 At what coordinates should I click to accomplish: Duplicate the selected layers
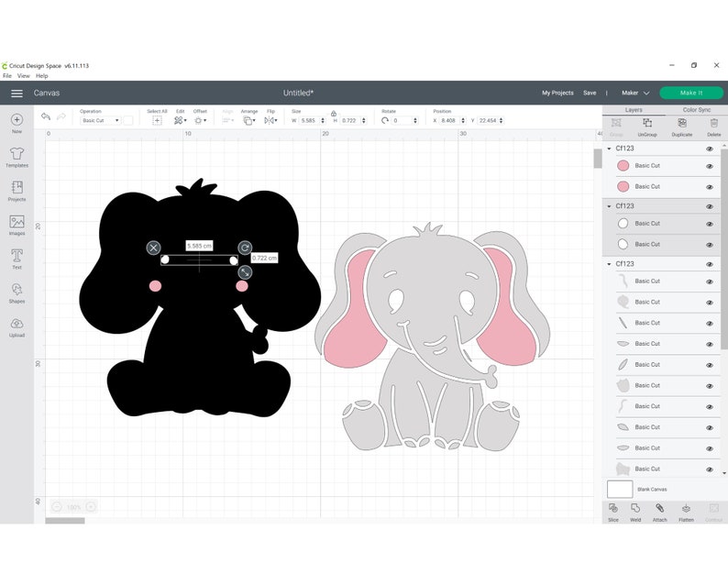point(681,123)
